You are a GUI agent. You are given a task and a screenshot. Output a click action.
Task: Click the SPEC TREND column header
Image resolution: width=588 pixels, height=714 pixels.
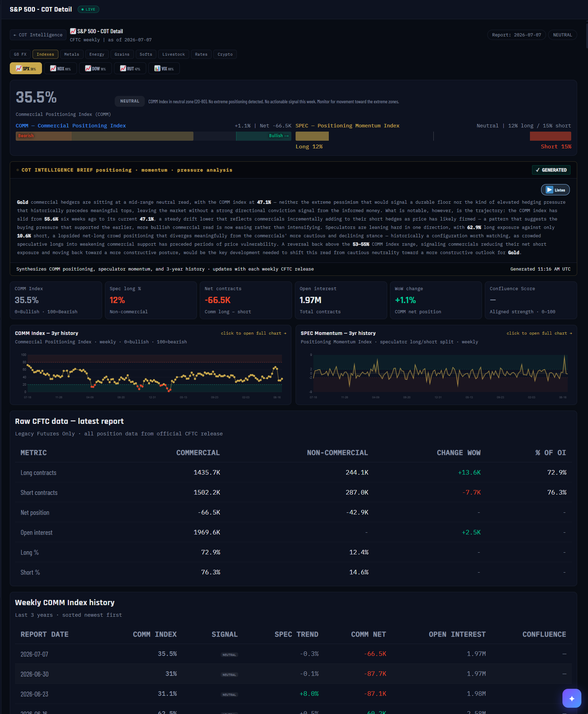point(296,634)
